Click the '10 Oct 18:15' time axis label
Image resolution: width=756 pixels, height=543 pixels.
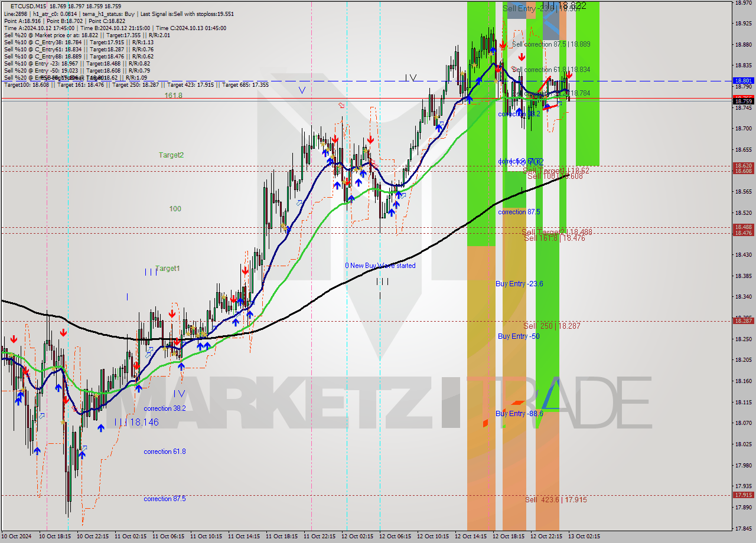[55, 537]
